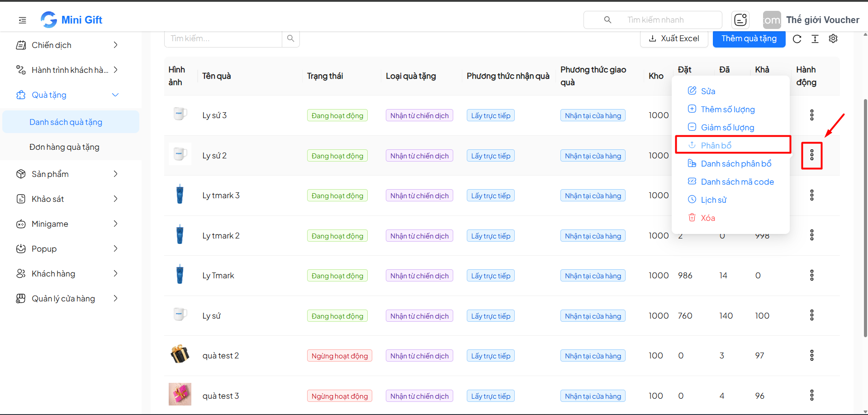
Task: Click the search magnifier button next to Tìm kiếm
Action: coord(291,38)
